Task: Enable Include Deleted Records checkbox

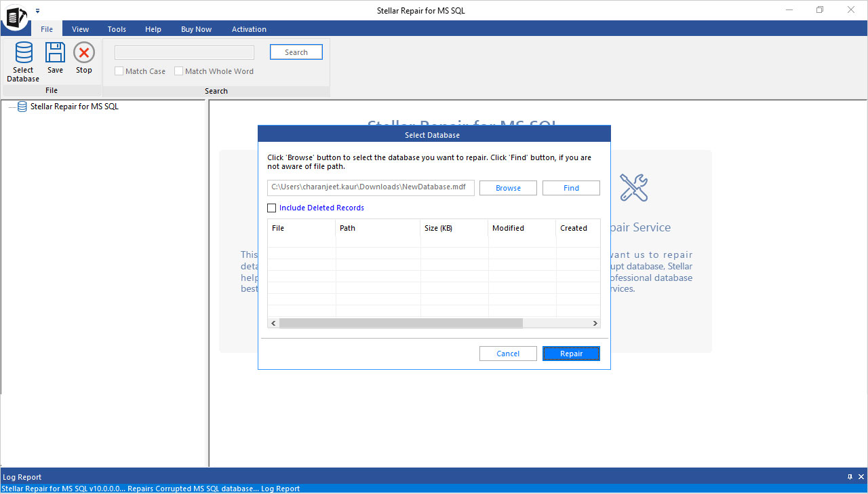Action: pos(272,208)
